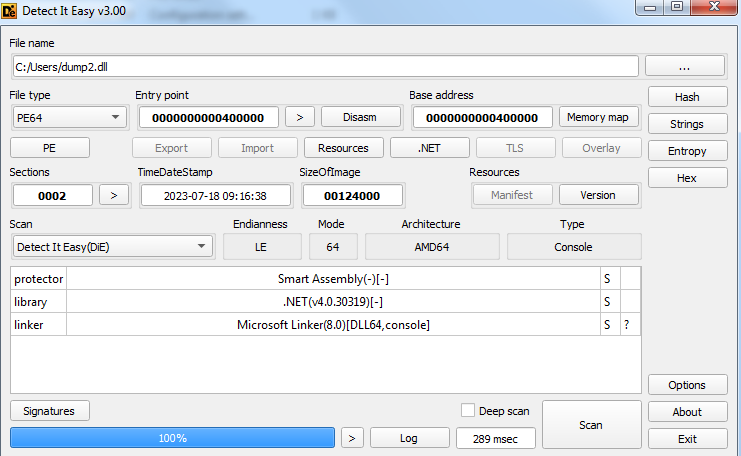Image resolution: width=741 pixels, height=456 pixels.
Task: Click the Overlay button
Action: (601, 148)
